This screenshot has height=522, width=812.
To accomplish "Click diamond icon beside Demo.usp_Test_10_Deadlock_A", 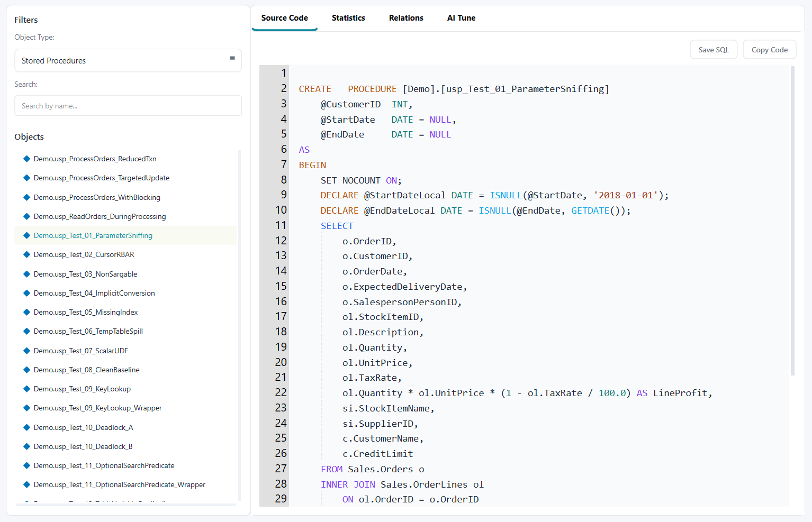I will tap(26, 427).
